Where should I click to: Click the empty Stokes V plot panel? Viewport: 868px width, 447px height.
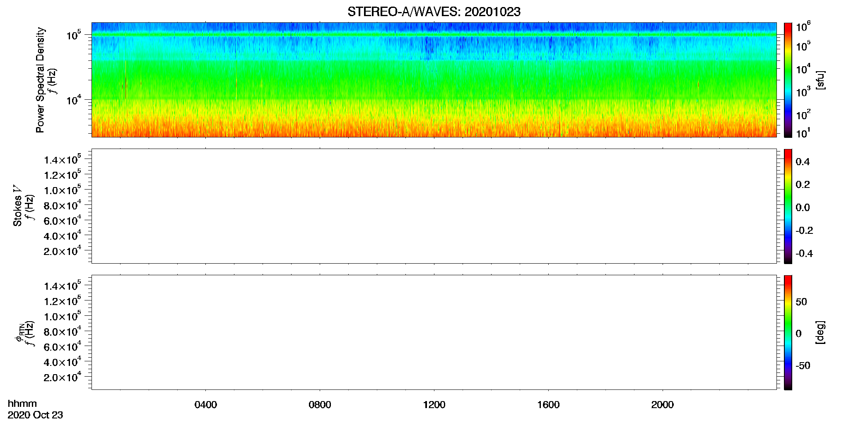tap(434, 206)
